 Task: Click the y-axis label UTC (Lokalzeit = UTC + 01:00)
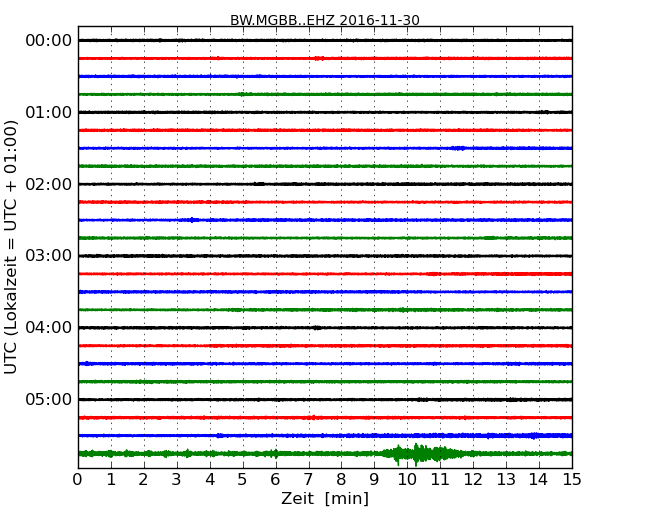(x=11, y=247)
